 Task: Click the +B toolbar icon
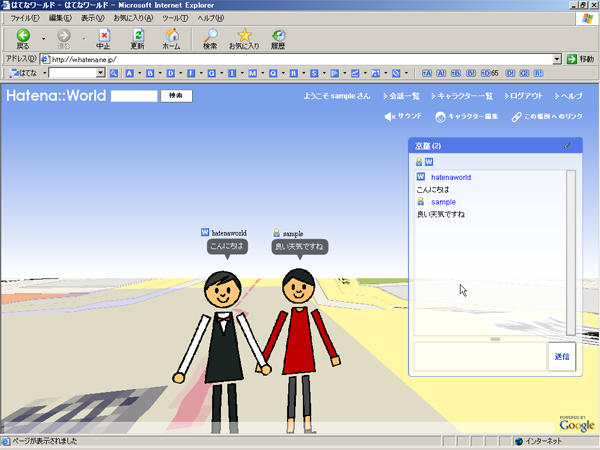456,73
